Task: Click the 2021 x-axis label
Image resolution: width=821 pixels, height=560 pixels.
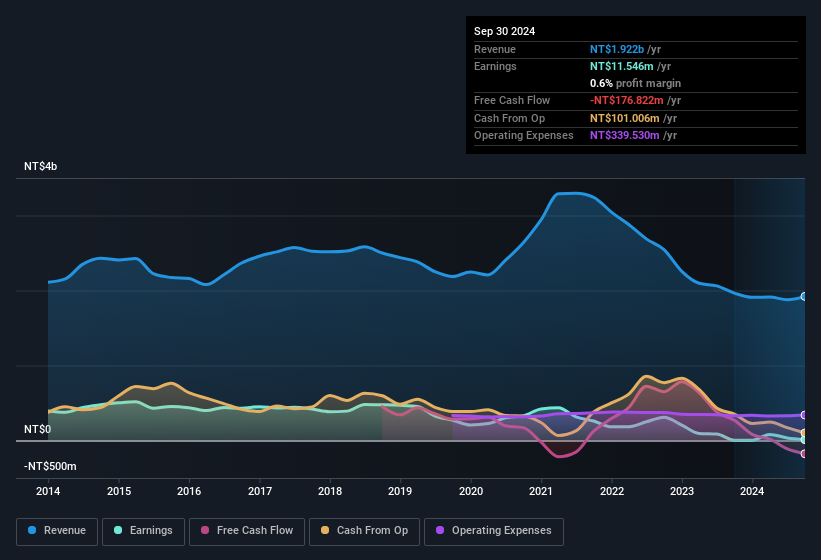Action: point(541,491)
